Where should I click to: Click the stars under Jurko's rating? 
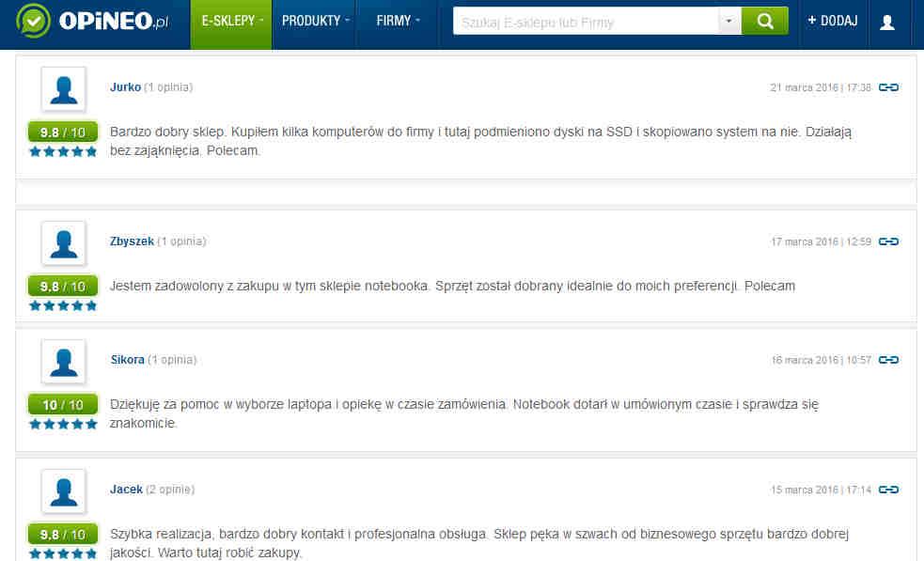tap(63, 151)
